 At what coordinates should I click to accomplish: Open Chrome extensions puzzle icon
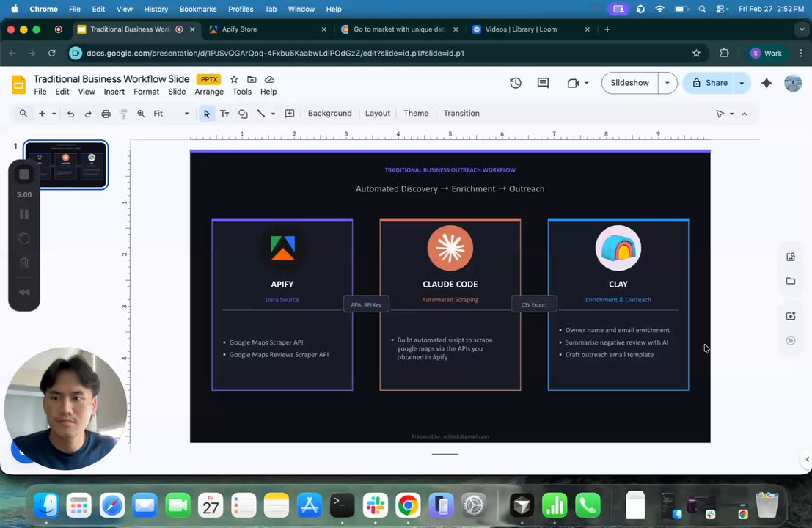tap(724, 53)
